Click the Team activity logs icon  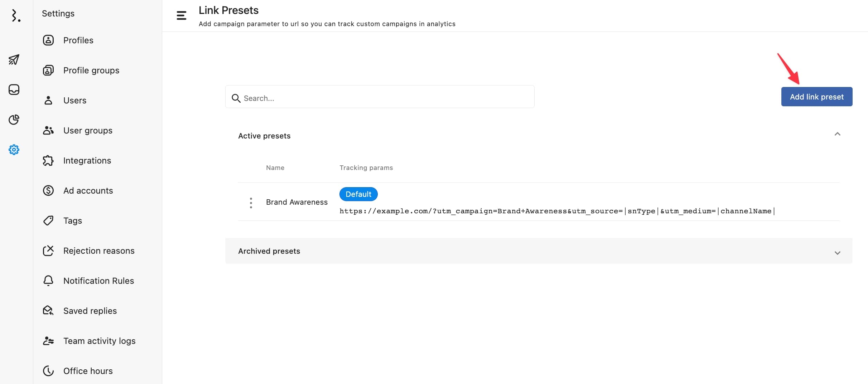pyautogui.click(x=48, y=341)
